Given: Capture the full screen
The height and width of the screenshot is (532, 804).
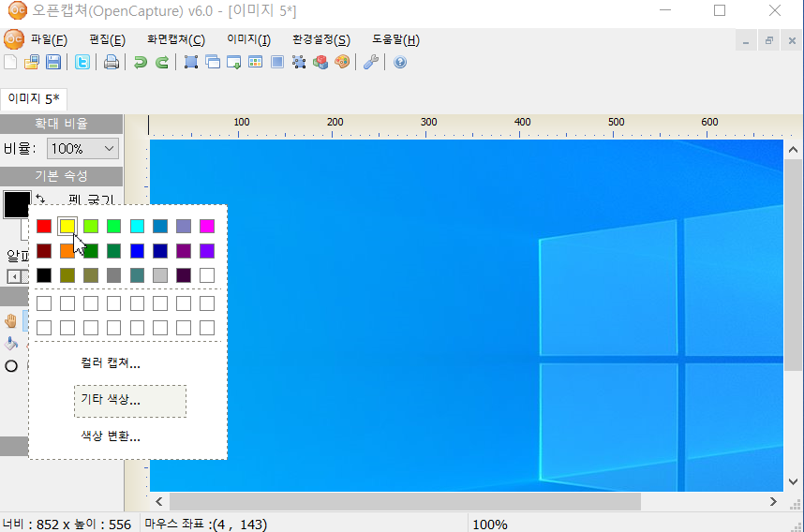Looking at the screenshot, I should coord(276,62).
